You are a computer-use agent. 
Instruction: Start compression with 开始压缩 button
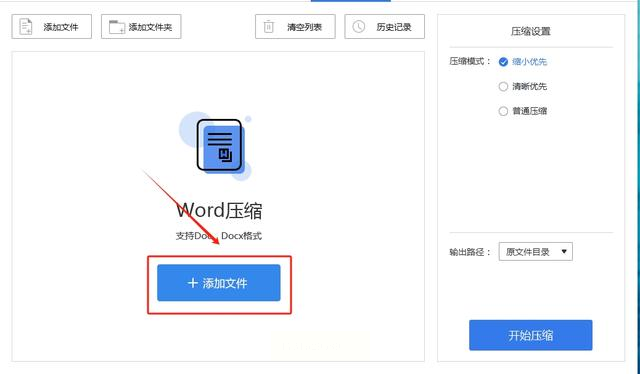(531, 335)
